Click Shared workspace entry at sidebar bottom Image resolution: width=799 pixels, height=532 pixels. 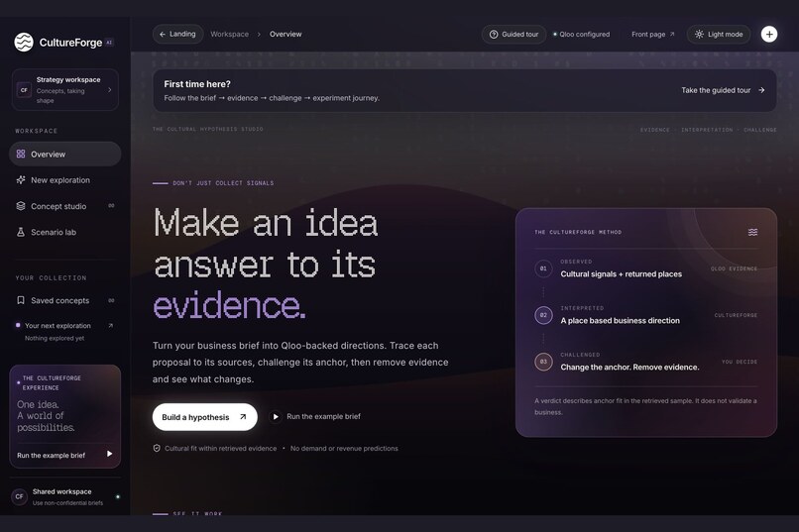pyautogui.click(x=65, y=497)
